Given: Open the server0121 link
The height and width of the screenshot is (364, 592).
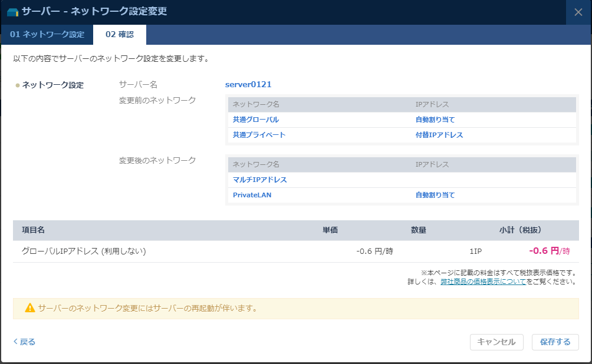Looking at the screenshot, I should click(248, 84).
